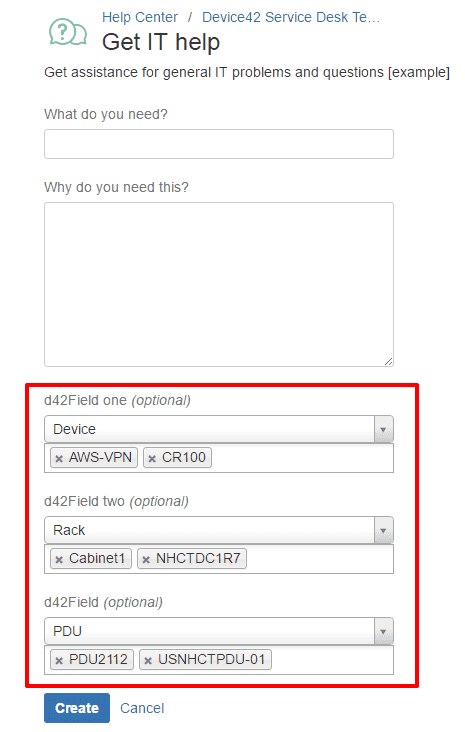
Task: Click the help chat bubble question icon
Action: click(68, 32)
